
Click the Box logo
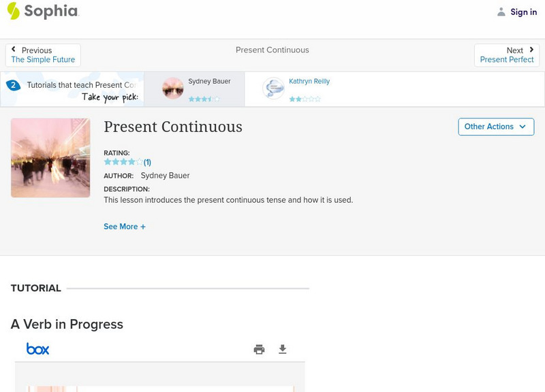[x=37, y=349]
